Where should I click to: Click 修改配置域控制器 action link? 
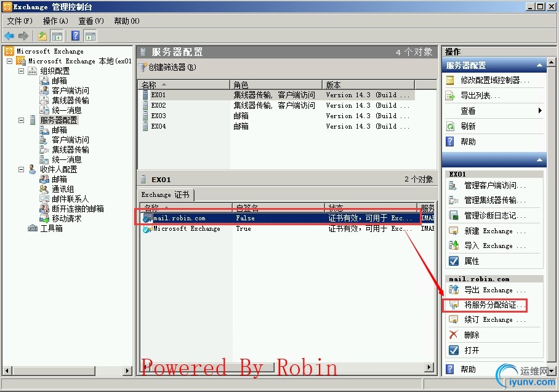495,80
